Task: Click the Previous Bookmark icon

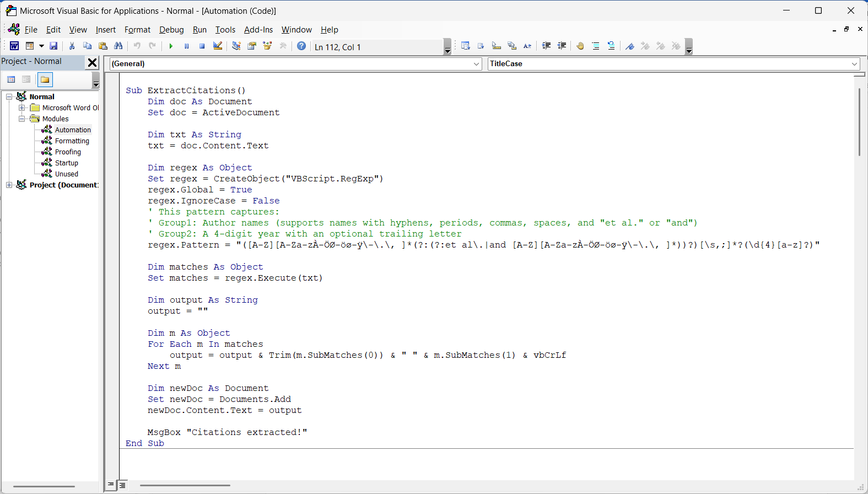Action: [x=661, y=46]
